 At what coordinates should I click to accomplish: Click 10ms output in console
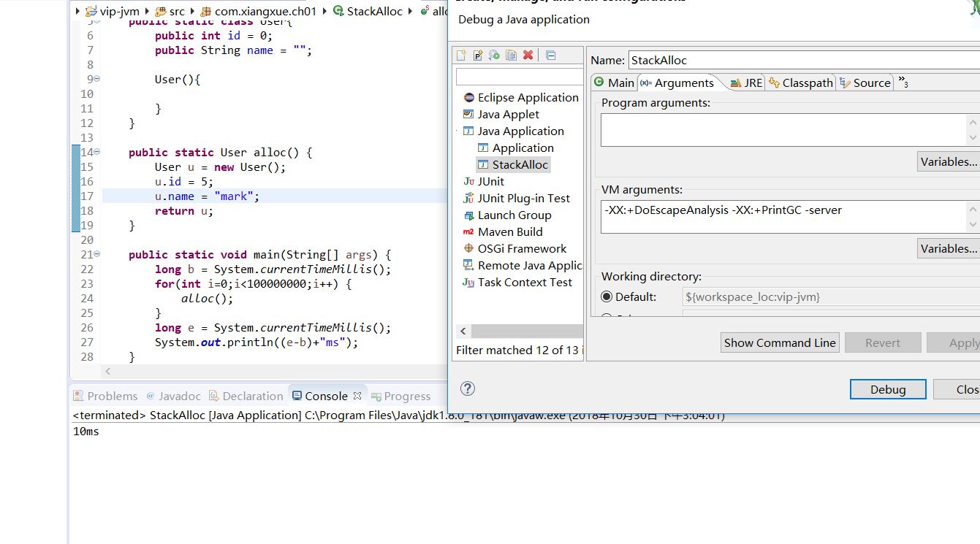click(86, 431)
